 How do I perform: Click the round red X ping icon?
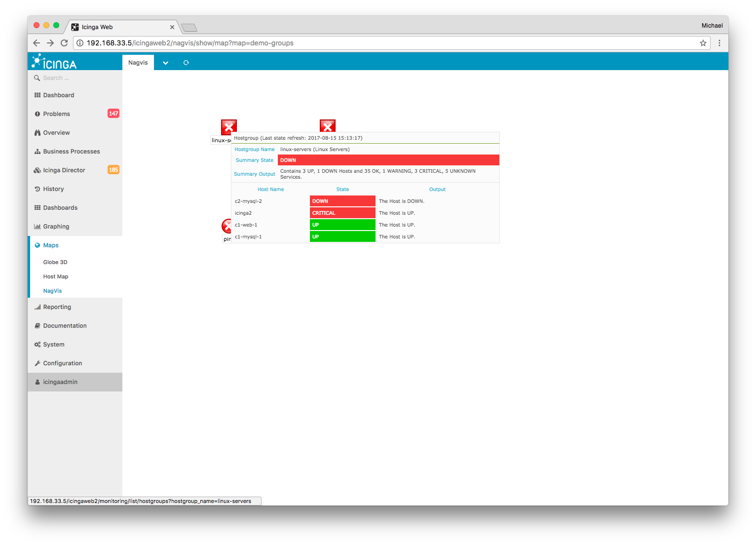coord(227,226)
